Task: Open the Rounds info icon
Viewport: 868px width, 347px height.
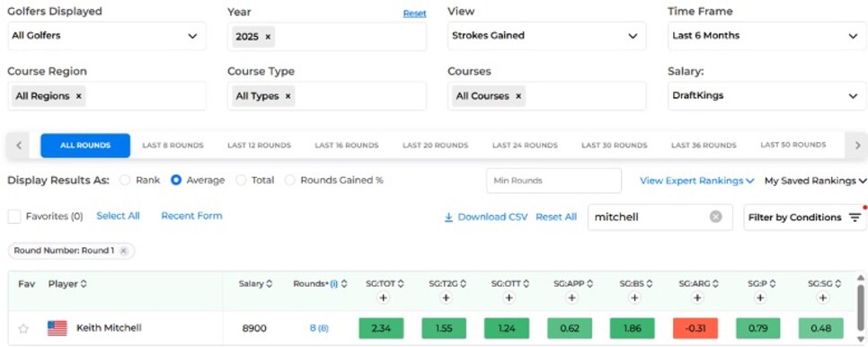Action: (x=333, y=284)
